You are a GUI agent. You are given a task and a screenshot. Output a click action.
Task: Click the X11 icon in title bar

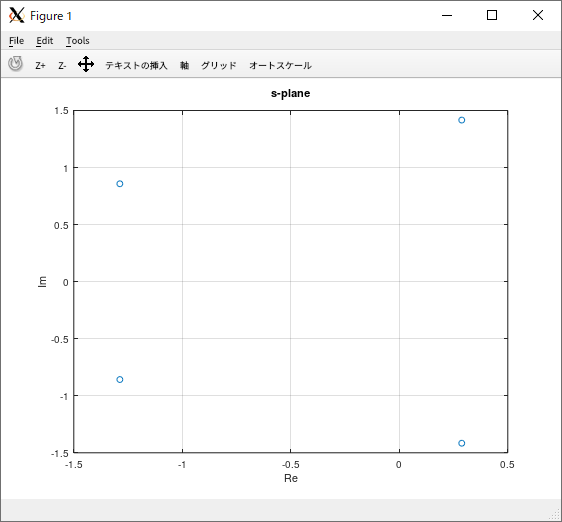16,15
